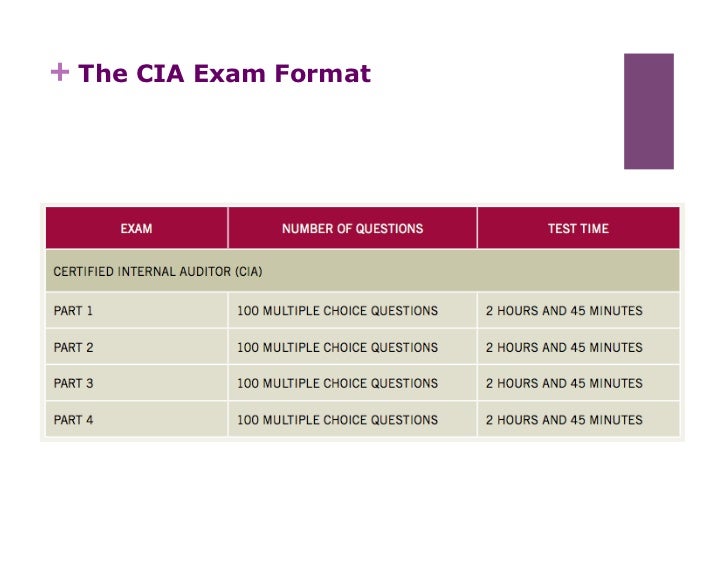The height and width of the screenshot is (563, 728).
Task: Select the PART 2 cell
Action: [136, 347]
